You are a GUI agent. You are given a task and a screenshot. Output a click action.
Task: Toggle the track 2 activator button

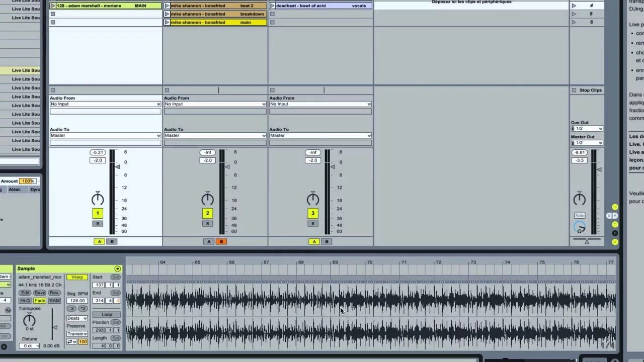207,213
